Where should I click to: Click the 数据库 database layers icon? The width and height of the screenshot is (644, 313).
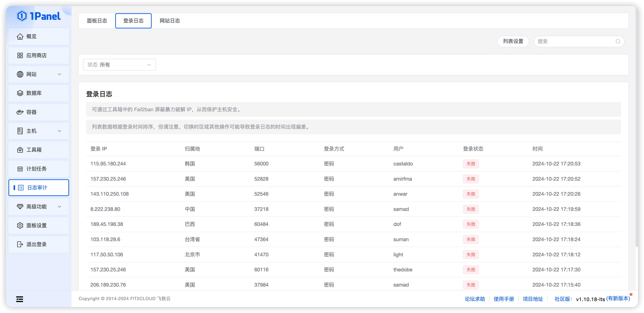click(x=20, y=93)
